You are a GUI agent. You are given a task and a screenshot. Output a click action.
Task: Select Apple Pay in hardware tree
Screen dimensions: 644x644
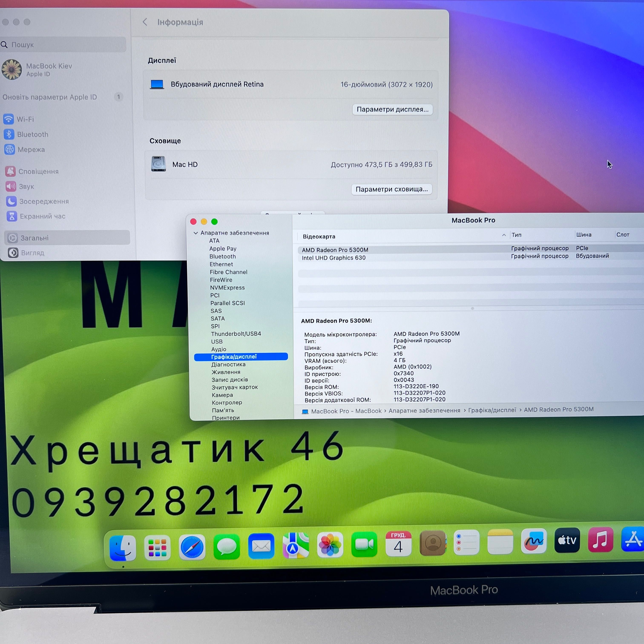pyautogui.click(x=223, y=249)
